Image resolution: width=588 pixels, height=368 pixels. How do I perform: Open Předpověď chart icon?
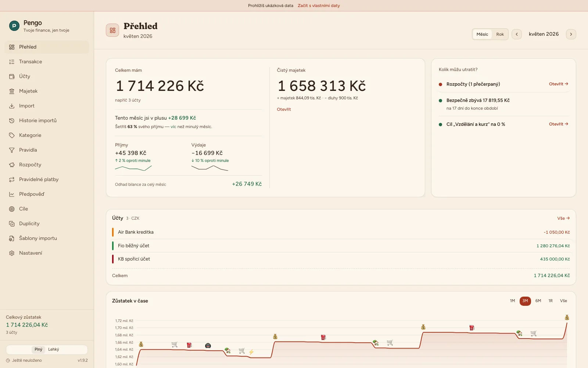[x=12, y=194]
